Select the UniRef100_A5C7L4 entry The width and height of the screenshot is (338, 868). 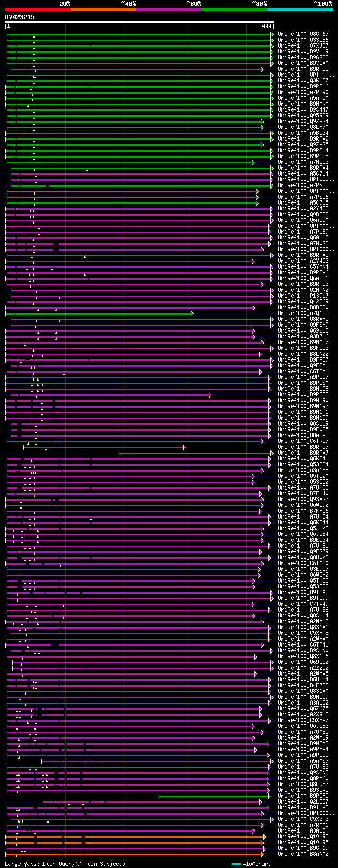pyautogui.click(x=303, y=174)
